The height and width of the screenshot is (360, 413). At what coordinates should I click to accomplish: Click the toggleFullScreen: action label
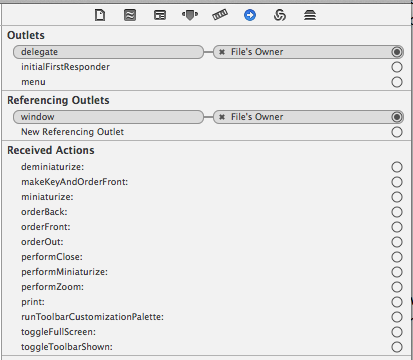[x=59, y=332]
